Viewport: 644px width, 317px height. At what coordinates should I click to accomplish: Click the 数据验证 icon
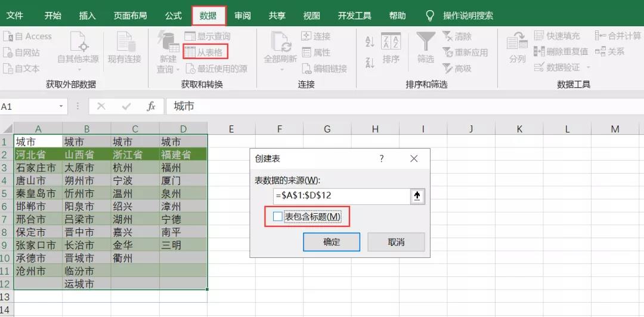[x=539, y=67]
